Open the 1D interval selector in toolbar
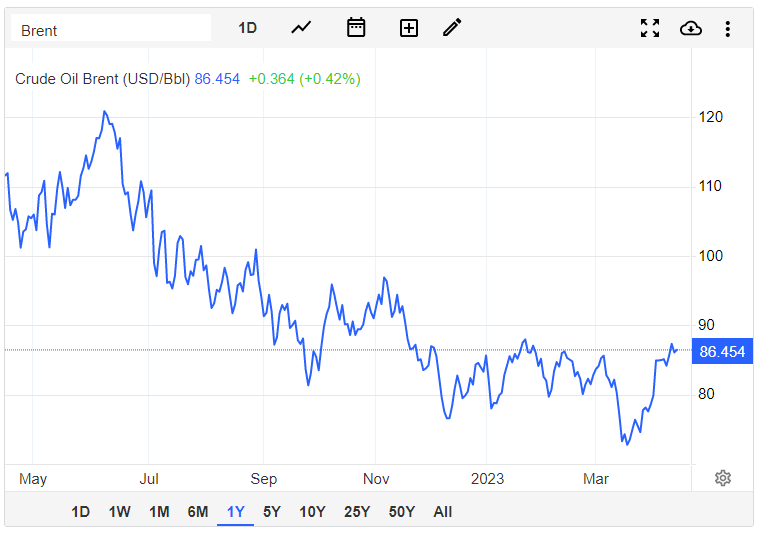This screenshot has width=760, height=534. pyautogui.click(x=247, y=28)
